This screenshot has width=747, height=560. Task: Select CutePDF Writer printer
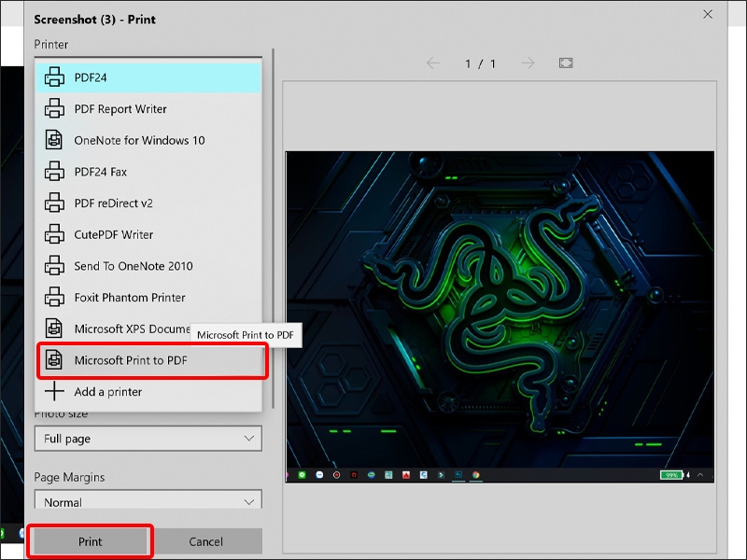point(148,235)
